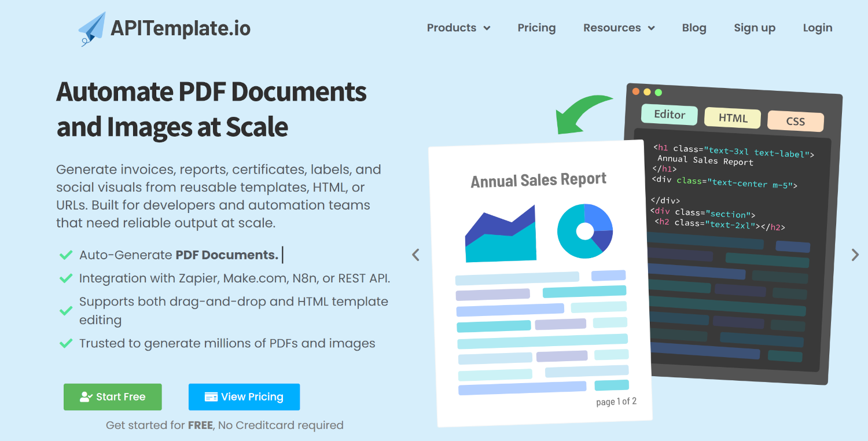Click the green traffic-light dot on the code window

point(659,91)
